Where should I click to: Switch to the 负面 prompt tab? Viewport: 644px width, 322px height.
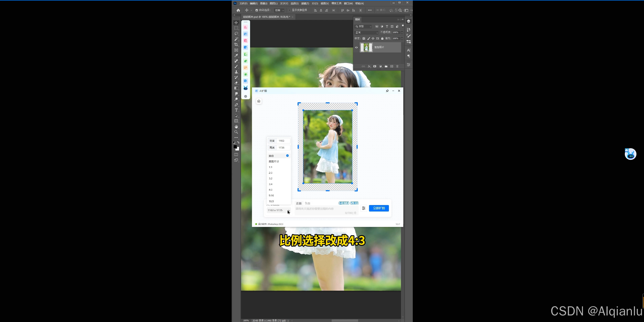[307, 203]
